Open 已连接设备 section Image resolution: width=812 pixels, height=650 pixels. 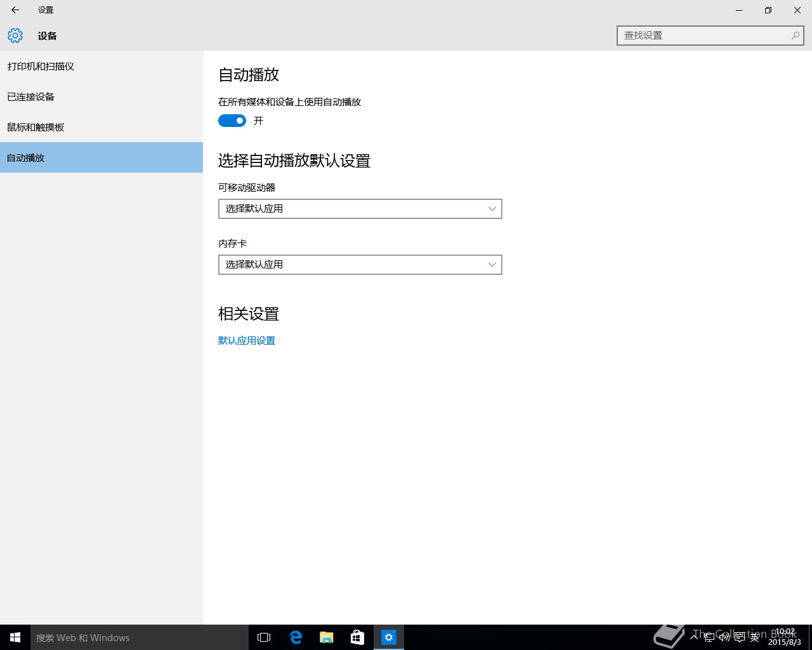point(101,96)
